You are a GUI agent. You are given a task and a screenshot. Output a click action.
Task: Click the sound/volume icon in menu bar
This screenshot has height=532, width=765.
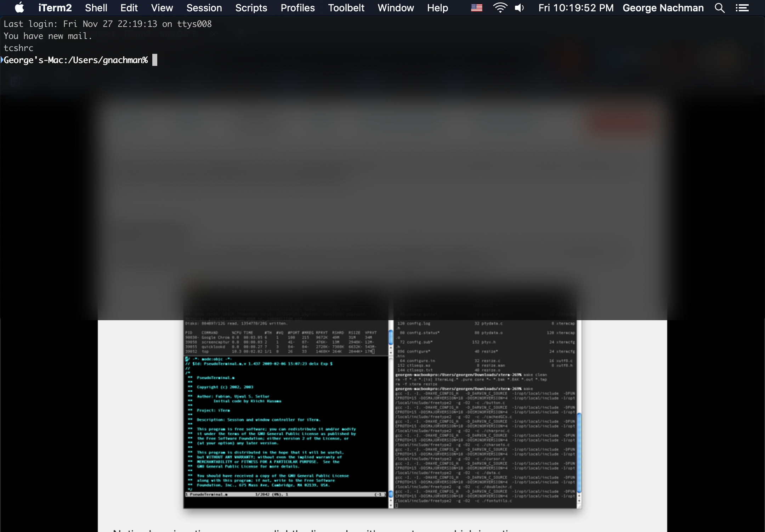click(x=519, y=7)
